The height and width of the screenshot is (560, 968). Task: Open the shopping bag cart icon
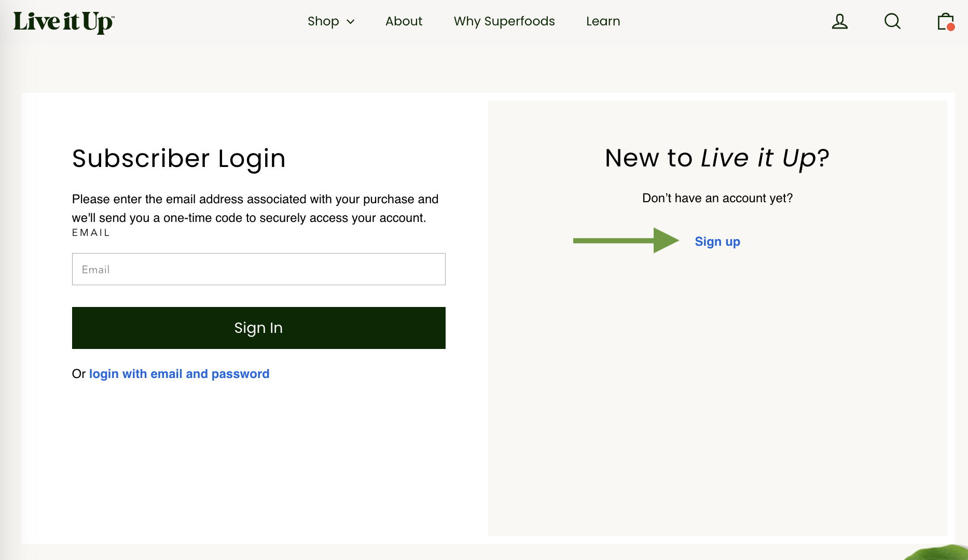click(946, 22)
